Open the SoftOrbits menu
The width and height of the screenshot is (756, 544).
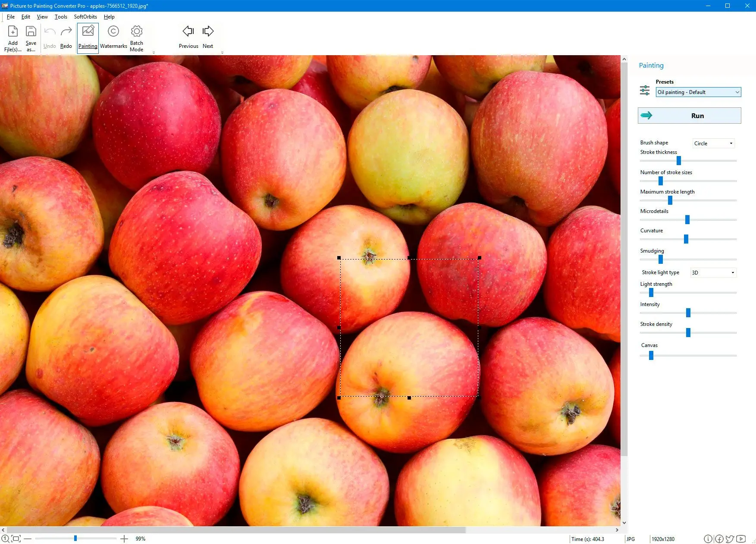pyautogui.click(x=85, y=17)
